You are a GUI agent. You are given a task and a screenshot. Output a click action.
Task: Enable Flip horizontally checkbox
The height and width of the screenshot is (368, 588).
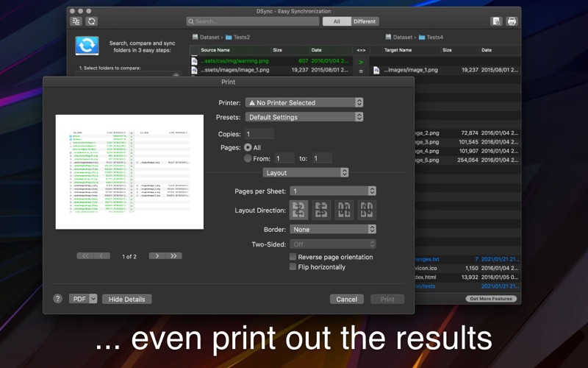[293, 266]
